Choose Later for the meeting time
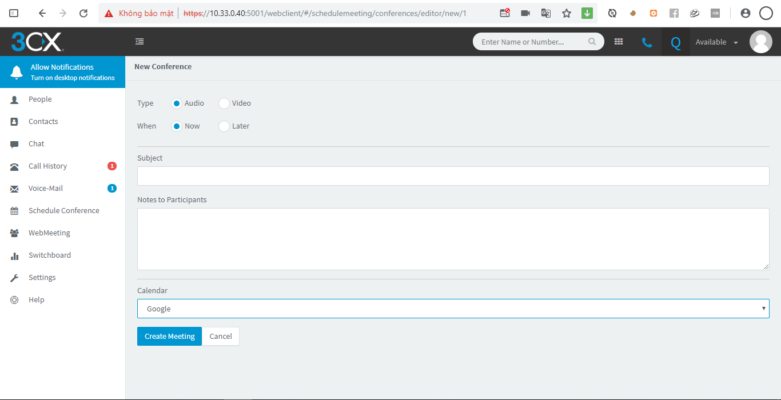The image size is (781, 400). [224, 126]
